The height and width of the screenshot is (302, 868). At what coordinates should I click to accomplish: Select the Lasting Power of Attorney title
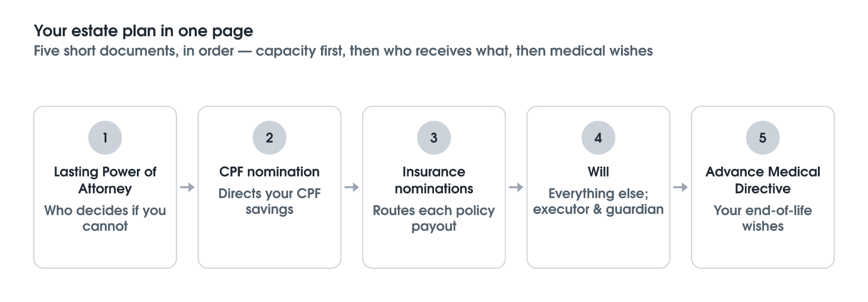pos(105,180)
